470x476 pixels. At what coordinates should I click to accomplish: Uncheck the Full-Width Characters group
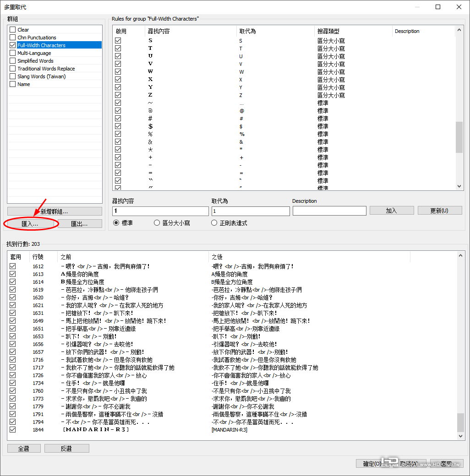point(12,45)
